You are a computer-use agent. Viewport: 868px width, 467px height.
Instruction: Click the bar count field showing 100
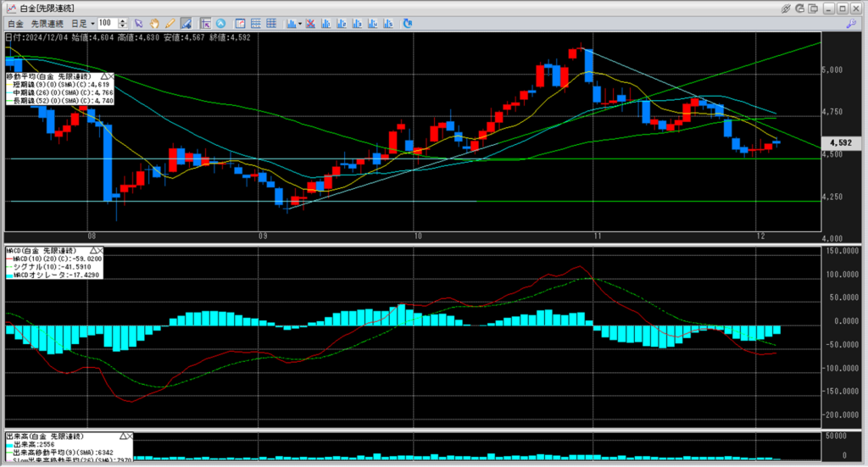coord(107,23)
